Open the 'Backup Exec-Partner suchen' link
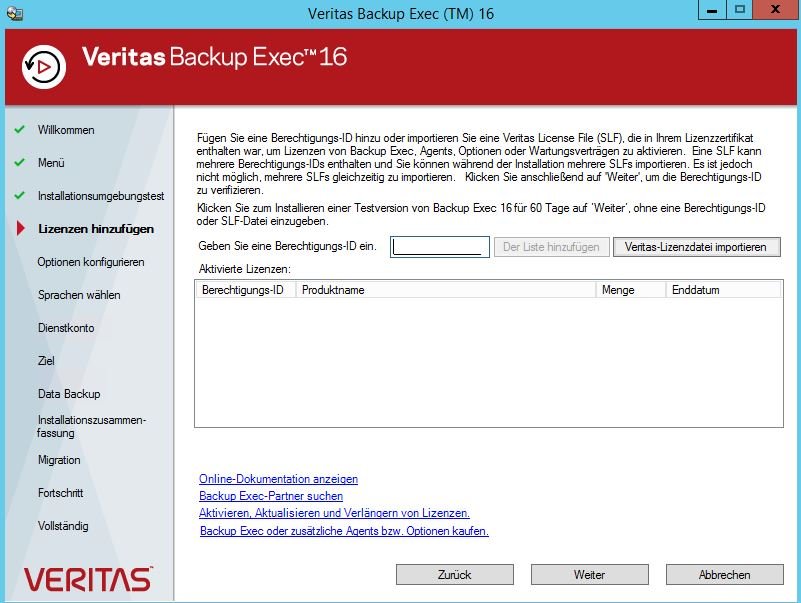801x603 pixels. (271, 496)
